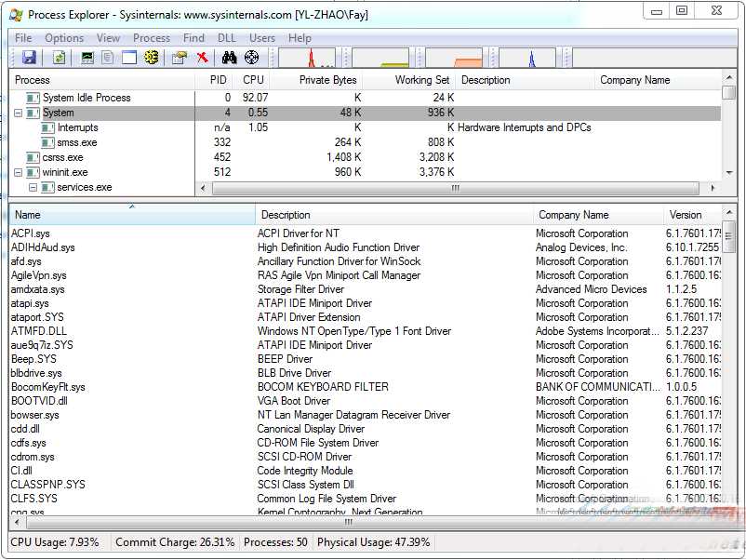Open the Options menu

click(x=63, y=38)
